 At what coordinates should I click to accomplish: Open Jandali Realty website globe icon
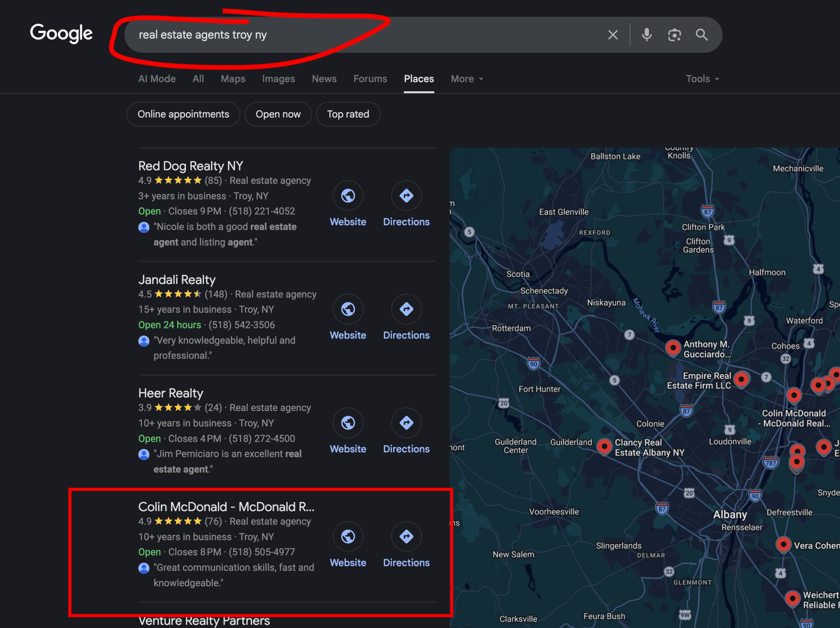[348, 309]
